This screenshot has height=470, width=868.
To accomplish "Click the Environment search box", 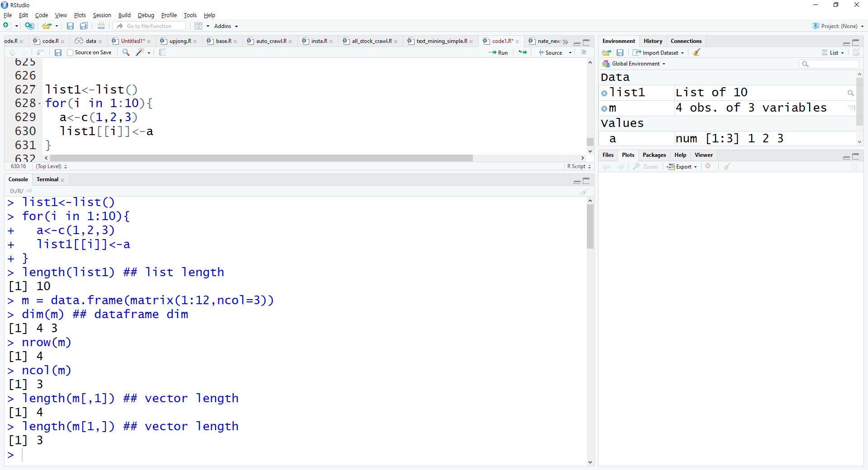I will tap(829, 64).
